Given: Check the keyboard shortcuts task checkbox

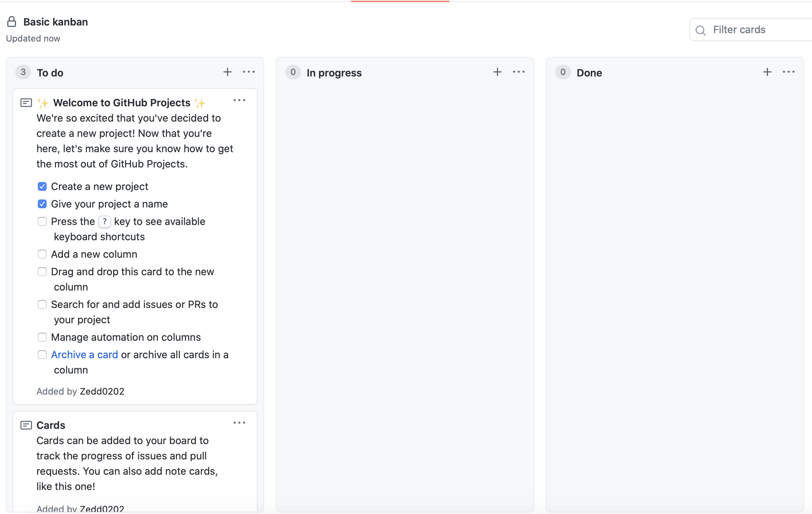Looking at the screenshot, I should click(42, 221).
